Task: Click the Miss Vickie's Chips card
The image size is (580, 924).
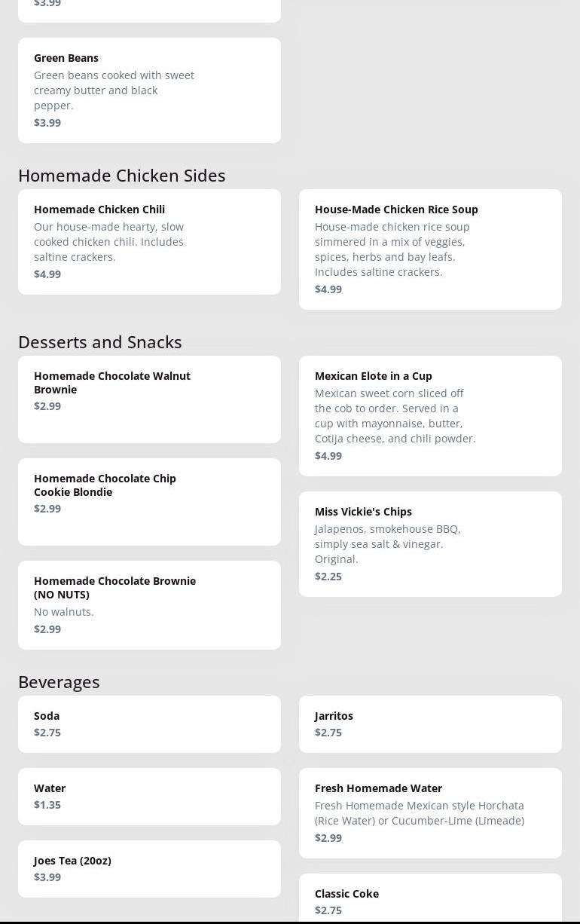Action: pyautogui.click(x=430, y=543)
